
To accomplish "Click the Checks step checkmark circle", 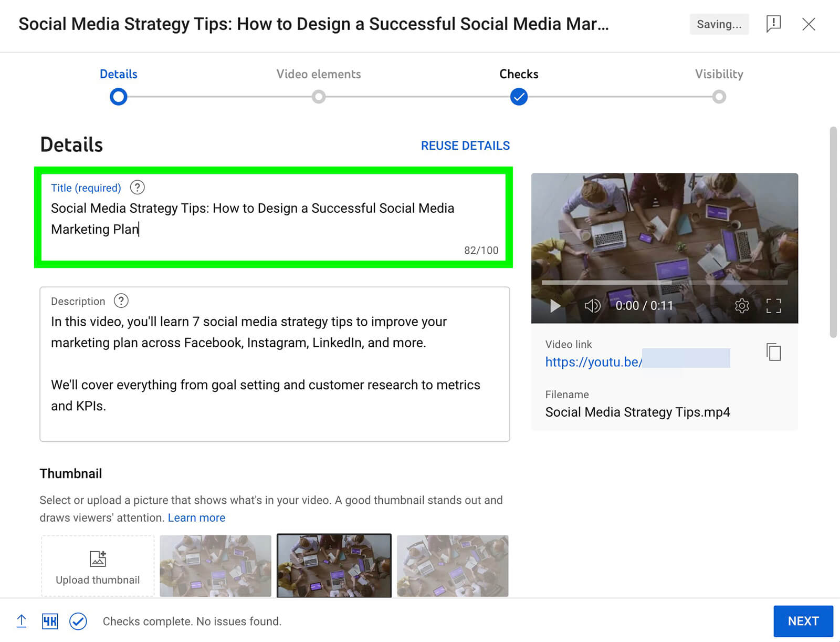I will [519, 97].
